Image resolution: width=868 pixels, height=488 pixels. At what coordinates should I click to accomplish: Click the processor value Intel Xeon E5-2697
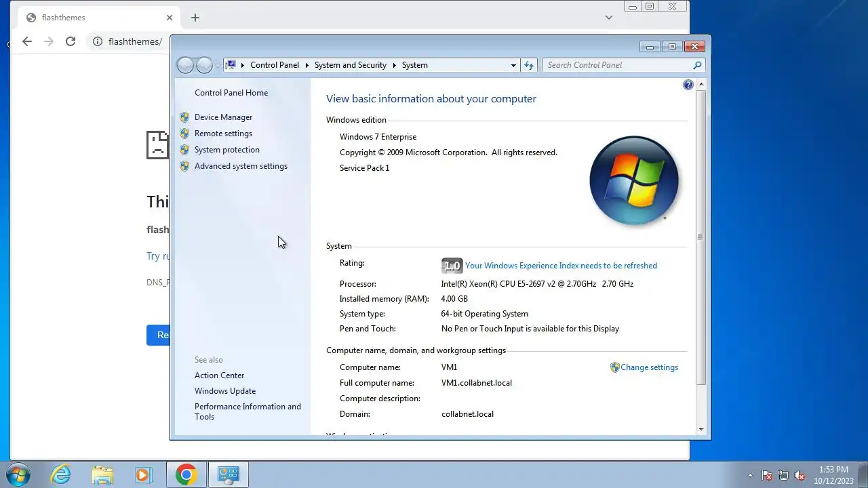point(537,284)
